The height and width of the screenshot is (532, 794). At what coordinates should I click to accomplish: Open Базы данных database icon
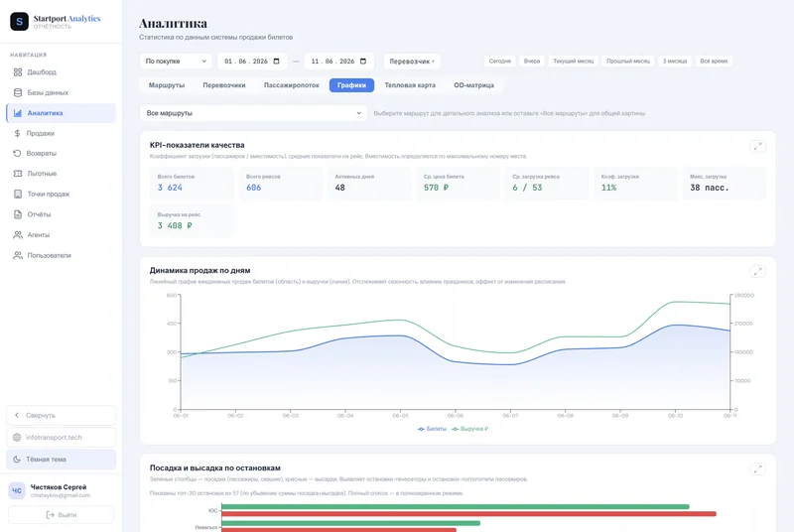coord(18,92)
